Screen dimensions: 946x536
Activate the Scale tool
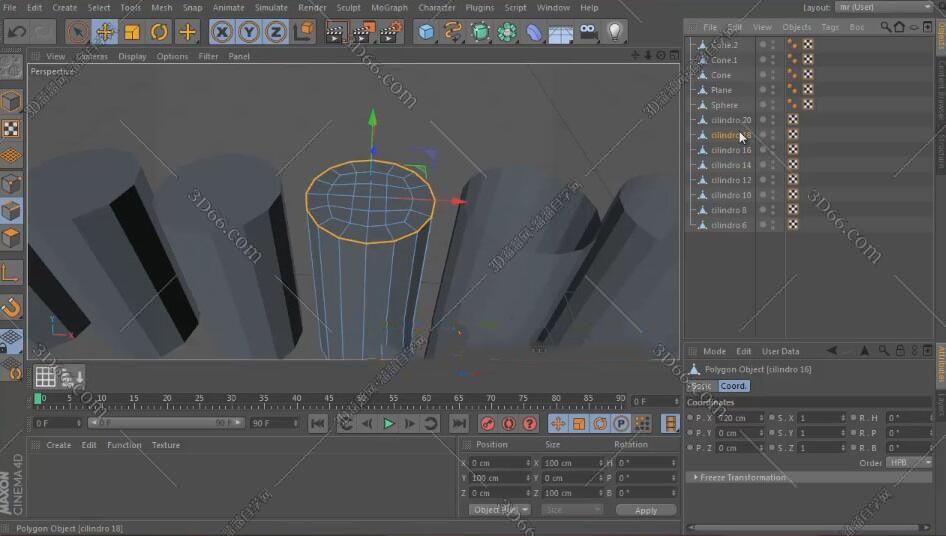[132, 32]
